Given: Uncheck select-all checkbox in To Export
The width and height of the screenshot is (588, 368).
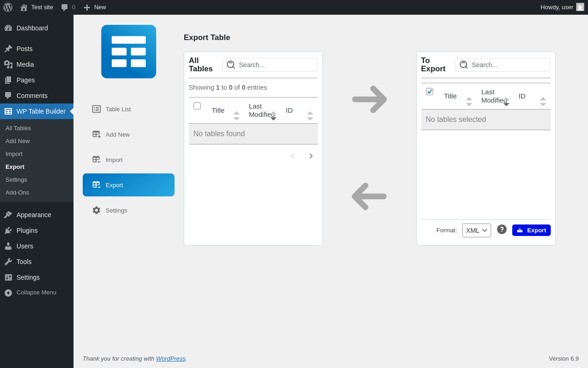Looking at the screenshot, I should click(x=430, y=92).
